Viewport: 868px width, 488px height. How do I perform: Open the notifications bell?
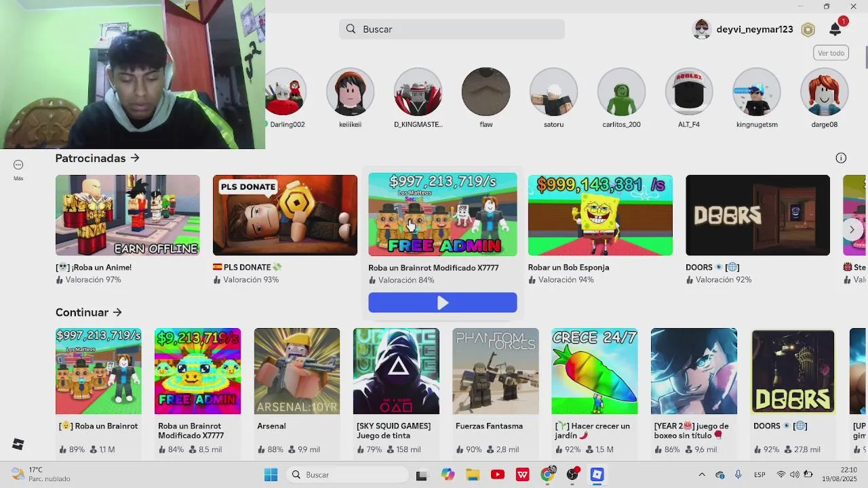pyautogui.click(x=835, y=29)
